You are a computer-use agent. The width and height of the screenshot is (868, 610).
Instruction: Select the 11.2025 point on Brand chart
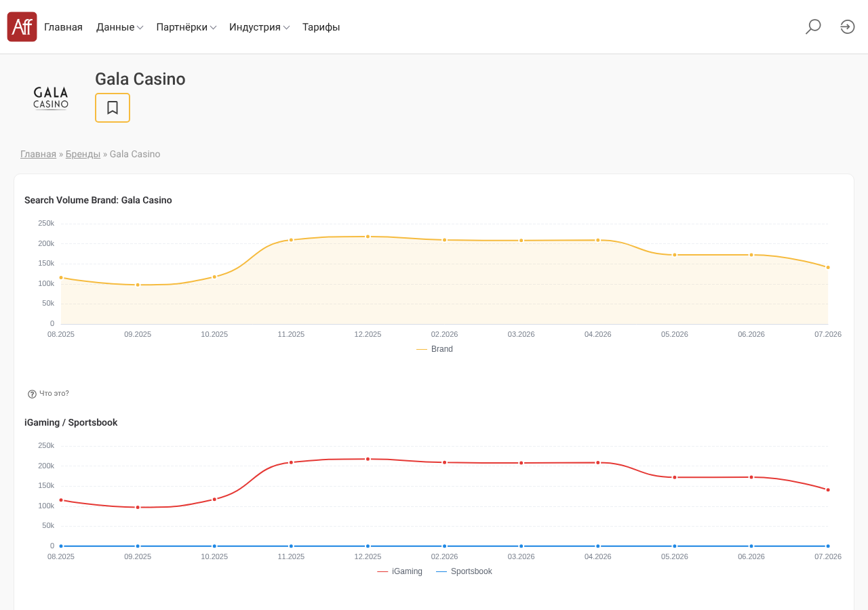pyautogui.click(x=291, y=240)
